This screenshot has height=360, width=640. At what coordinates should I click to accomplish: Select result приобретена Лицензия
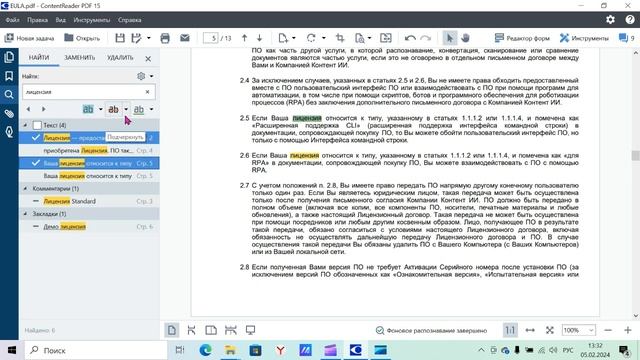[x=89, y=151]
